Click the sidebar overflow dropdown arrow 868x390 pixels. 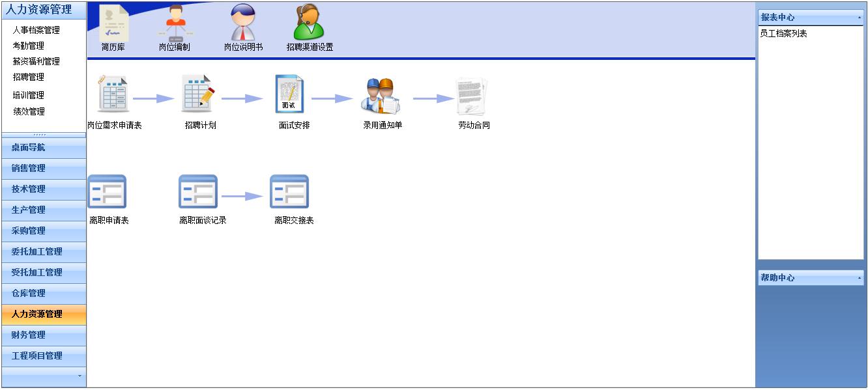click(x=80, y=376)
